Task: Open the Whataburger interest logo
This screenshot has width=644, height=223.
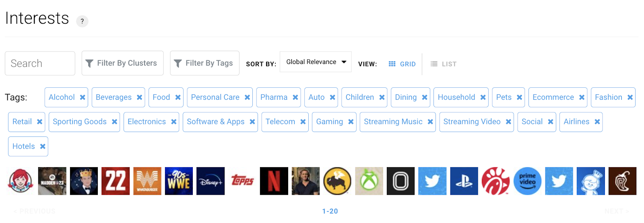Action: click(x=147, y=181)
